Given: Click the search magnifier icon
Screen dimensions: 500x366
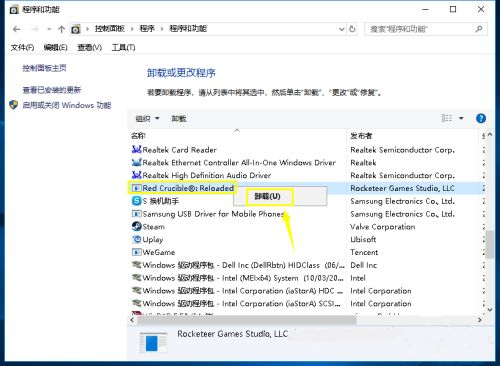Looking at the screenshot, I should pyautogui.click(x=479, y=29).
